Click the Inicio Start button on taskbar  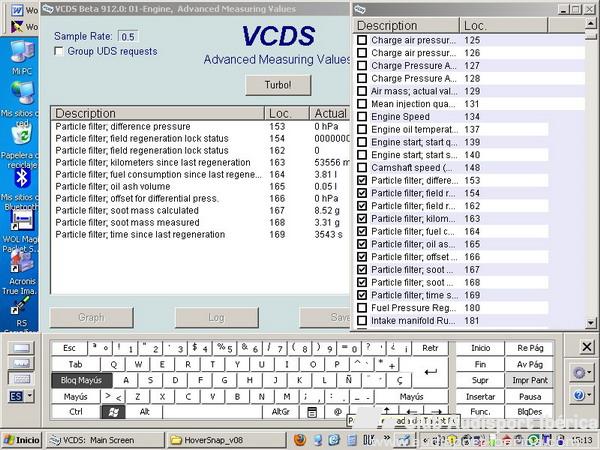22,440
